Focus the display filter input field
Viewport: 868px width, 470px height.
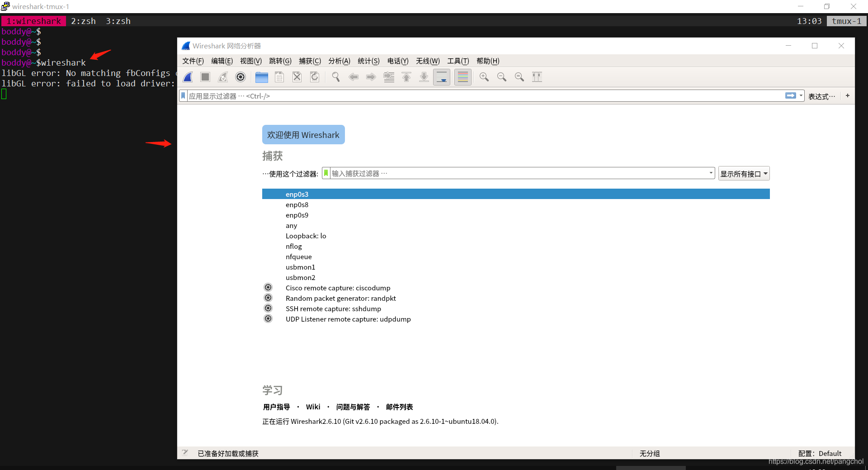point(486,96)
